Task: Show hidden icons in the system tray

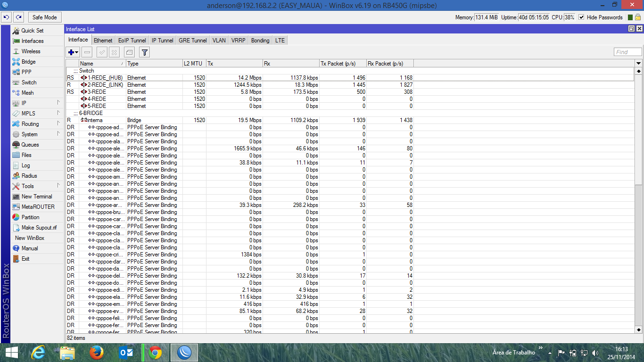Action: click(x=549, y=353)
